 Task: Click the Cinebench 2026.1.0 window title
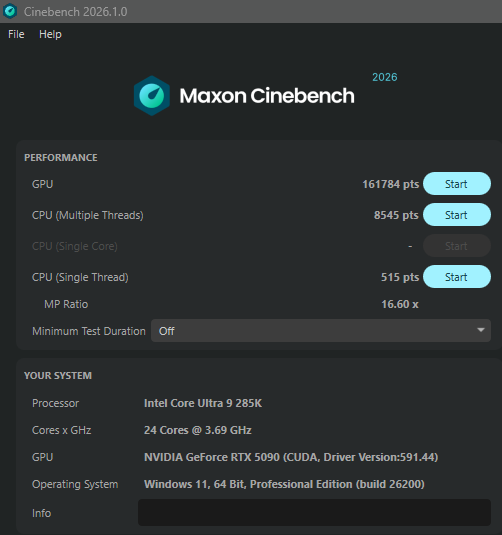coord(75,12)
